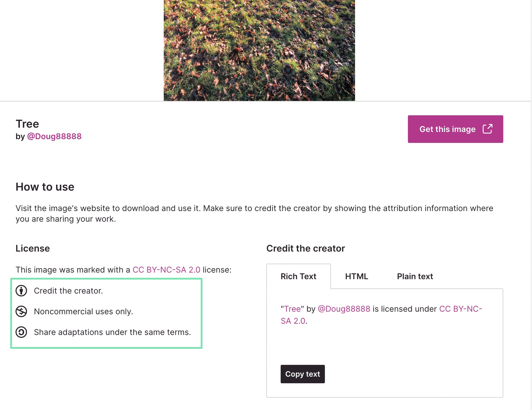Open @Doug88888 profile link under Tree title
Screen dimensions: 532x410
tap(54, 136)
